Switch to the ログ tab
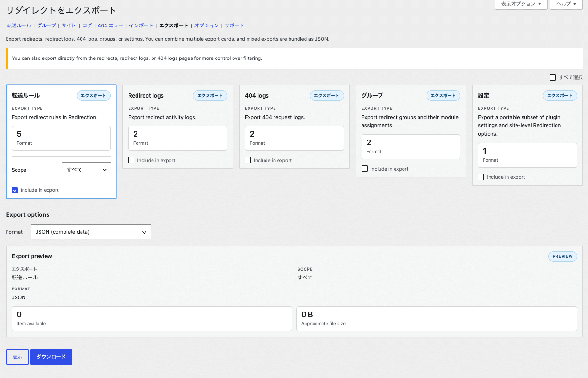588x378 pixels. point(87,25)
